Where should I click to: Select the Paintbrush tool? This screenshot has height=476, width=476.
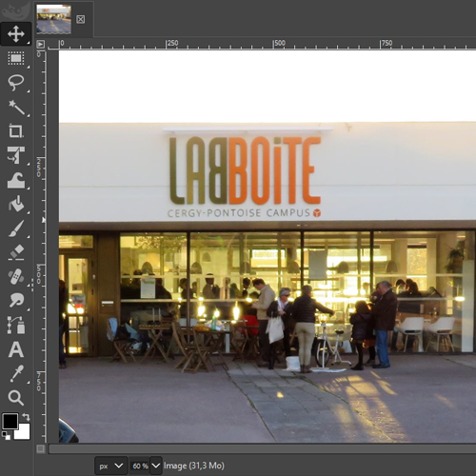pyautogui.click(x=16, y=228)
